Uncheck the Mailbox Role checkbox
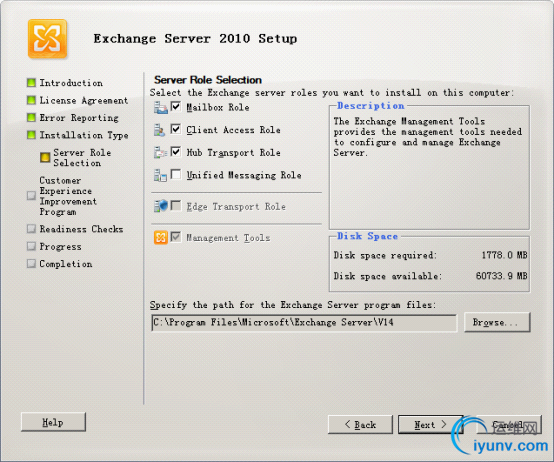This screenshot has height=462, width=554. pyautogui.click(x=176, y=106)
